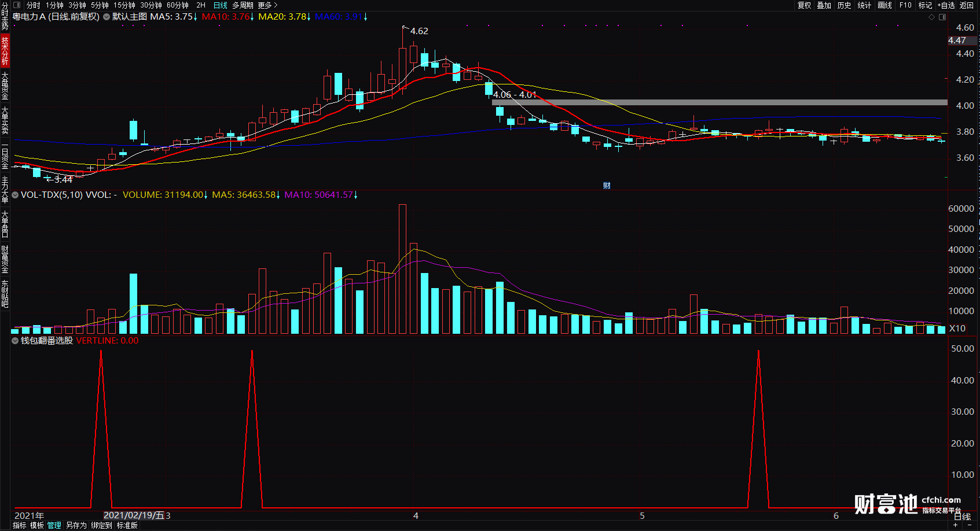Open 多周期 multi-period view
The image size is (980, 531).
[x=243, y=5]
